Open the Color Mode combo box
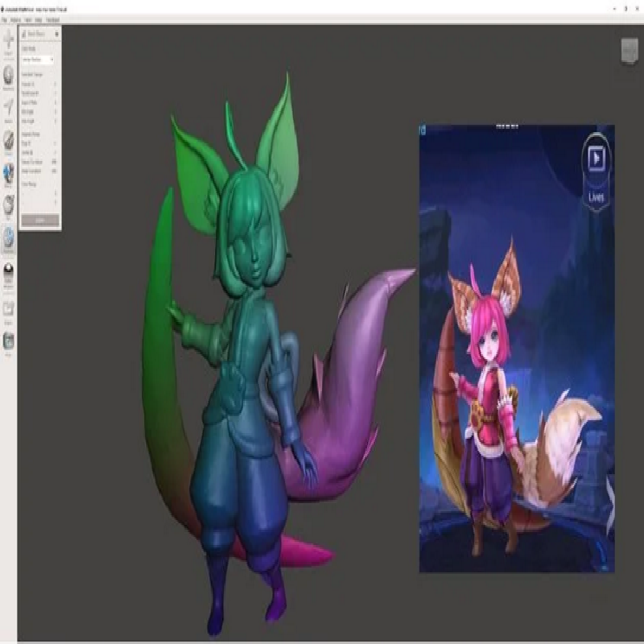Screen dimensions: 644x644 38,60
